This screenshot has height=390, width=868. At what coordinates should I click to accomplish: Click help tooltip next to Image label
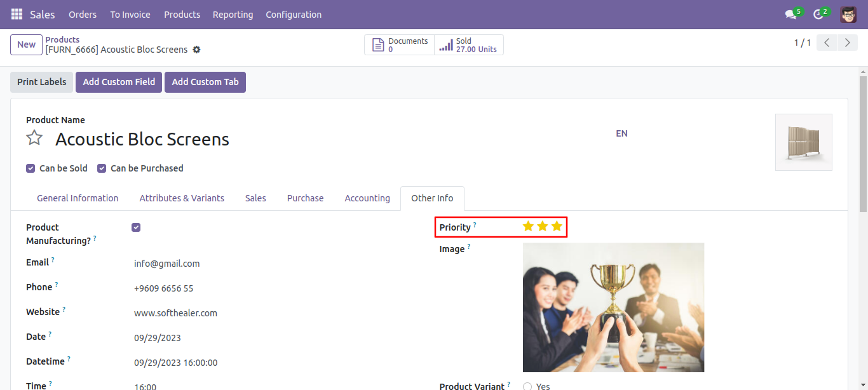tap(469, 246)
